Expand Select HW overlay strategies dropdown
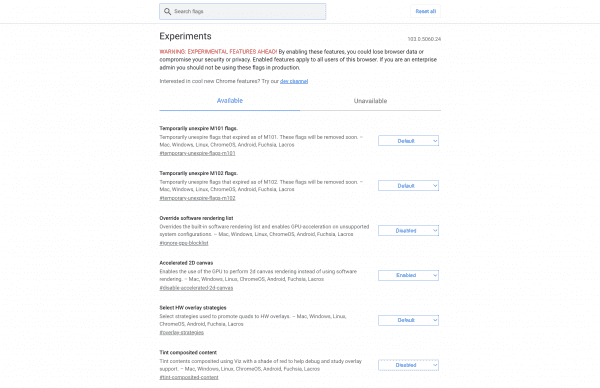600x388 pixels. tap(408, 320)
